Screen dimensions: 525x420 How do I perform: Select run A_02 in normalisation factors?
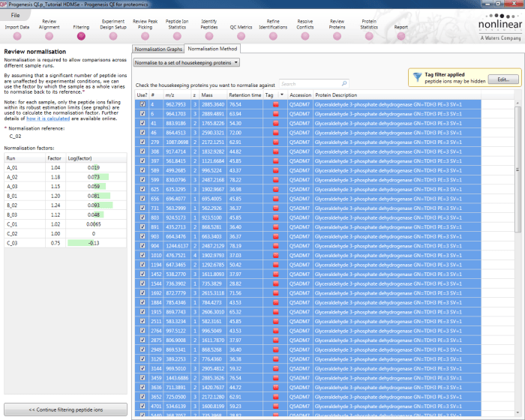(65, 177)
